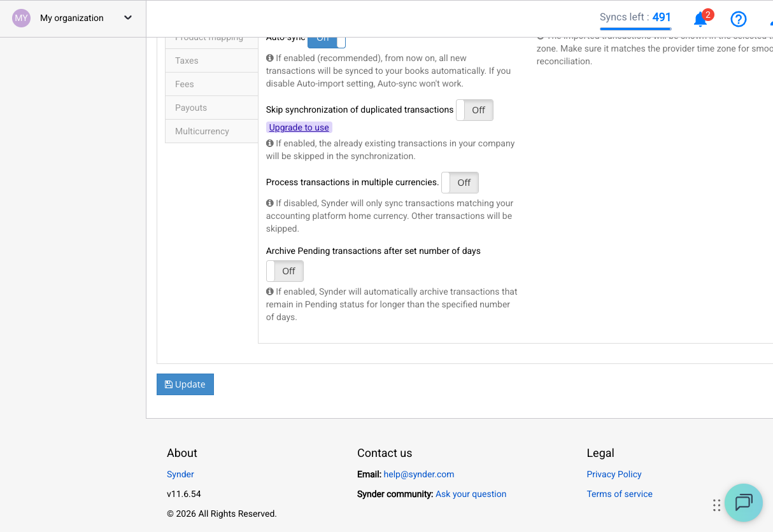
Task: Toggle Archive Pending transactions on
Action: [285, 270]
